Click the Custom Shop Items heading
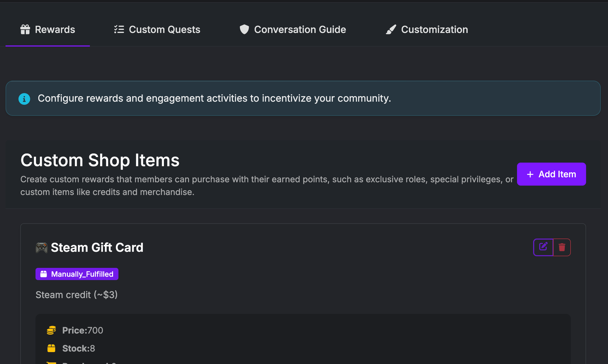The height and width of the screenshot is (364, 608). (x=100, y=160)
